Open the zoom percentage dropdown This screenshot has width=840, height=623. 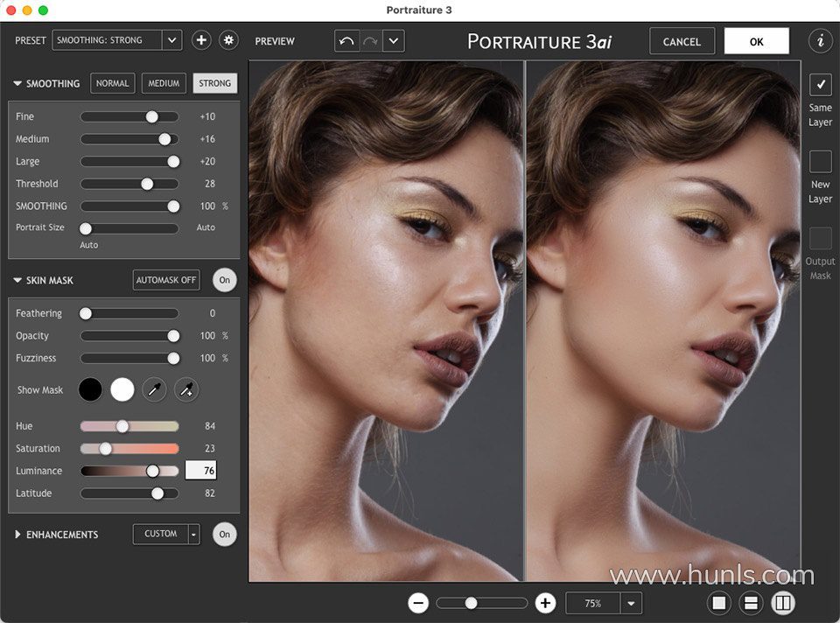[x=631, y=603]
